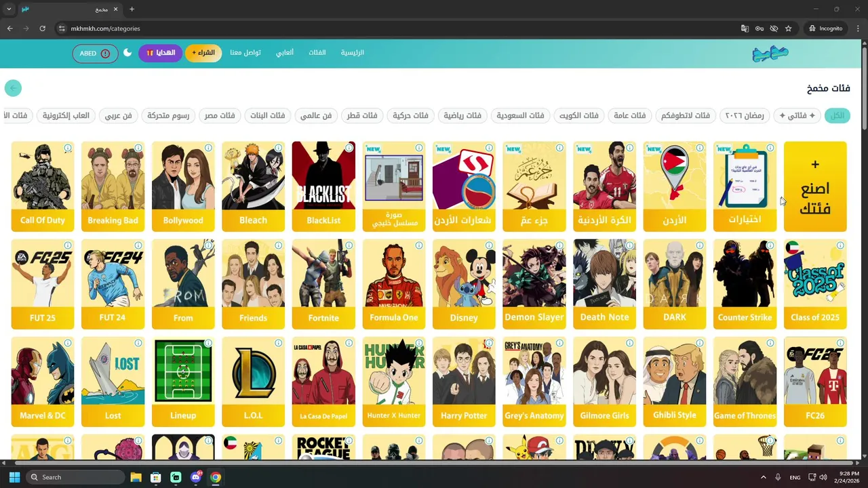Open the Class of 2025 card
868x488 pixels.
click(x=815, y=284)
